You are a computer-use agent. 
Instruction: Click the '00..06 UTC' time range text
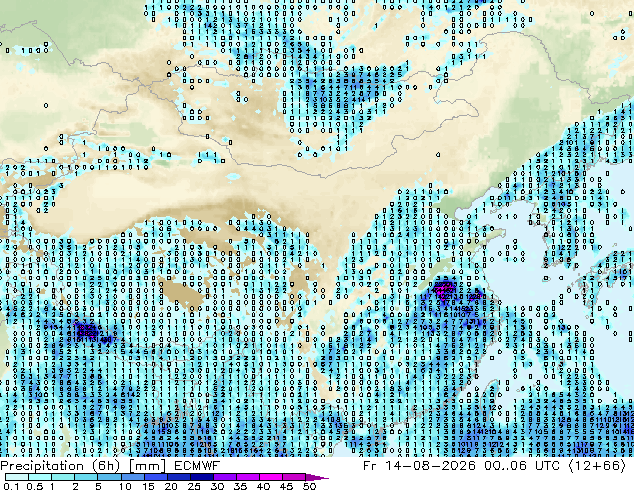coord(522,466)
